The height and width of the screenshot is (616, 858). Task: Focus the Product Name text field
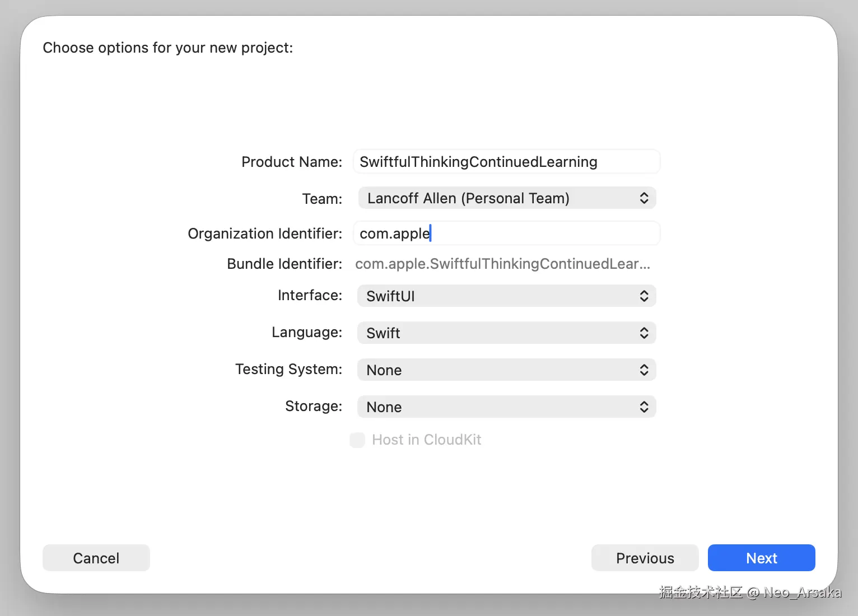(x=506, y=162)
